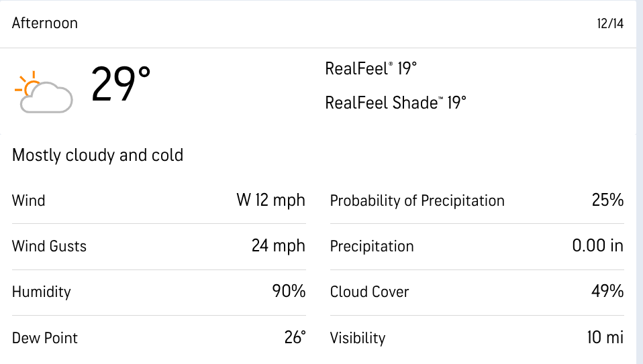Click the 0.00 in precipitation value
The image size is (643, 364).
point(597,245)
